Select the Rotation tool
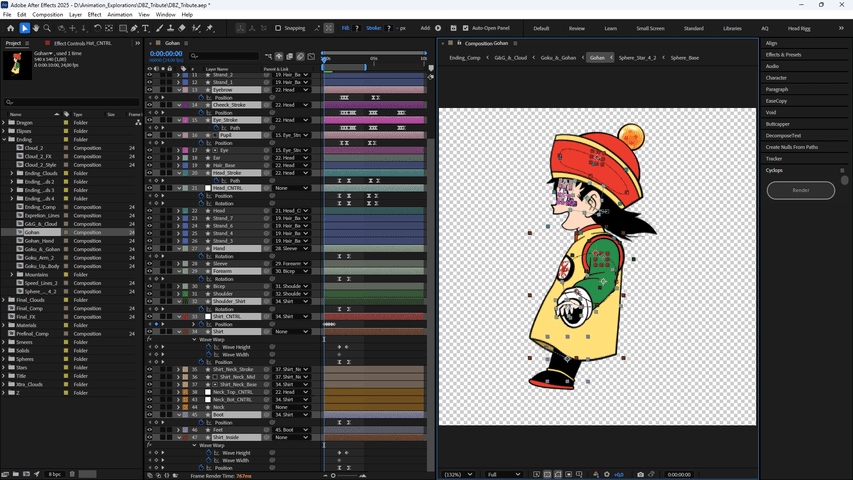This screenshot has height=480, width=853. click(97, 28)
